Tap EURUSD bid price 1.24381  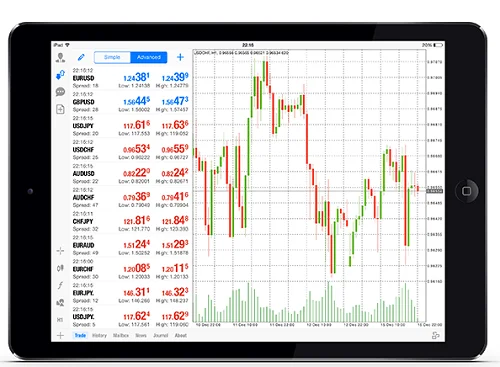[137, 77]
